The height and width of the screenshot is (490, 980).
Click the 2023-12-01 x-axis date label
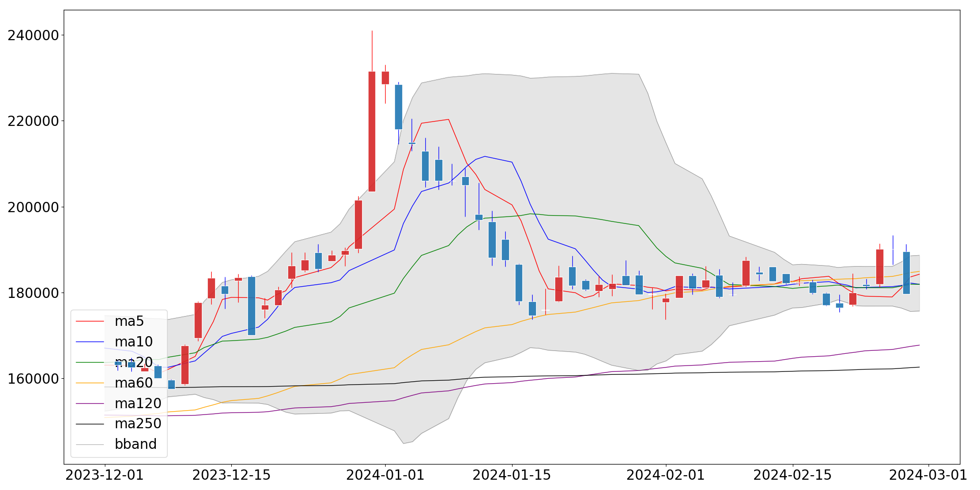pyautogui.click(x=104, y=475)
